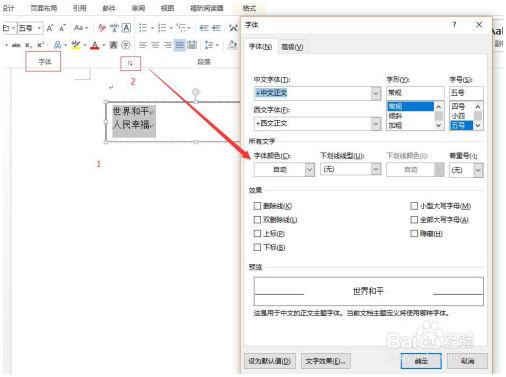Click the text highlight color icon
Screen dimensions: 506x377
pyautogui.click(x=76, y=45)
